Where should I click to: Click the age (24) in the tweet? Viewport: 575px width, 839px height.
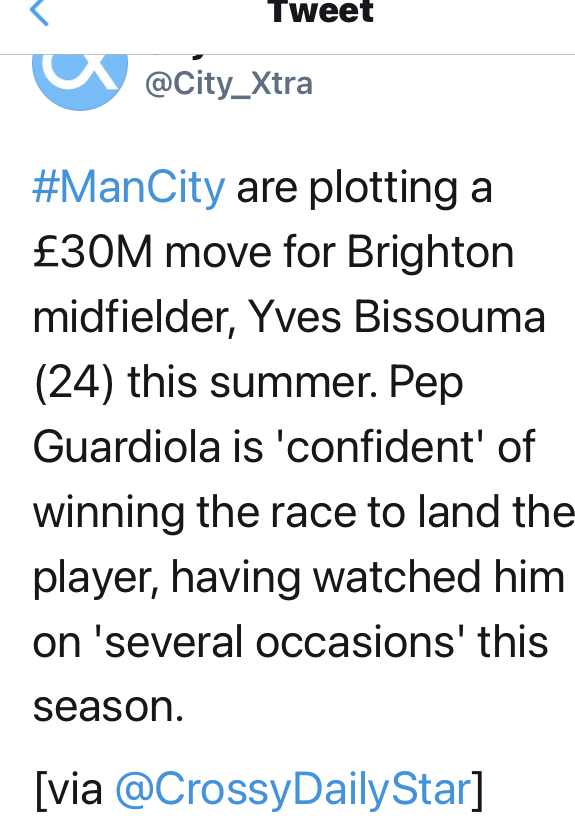click(x=74, y=383)
